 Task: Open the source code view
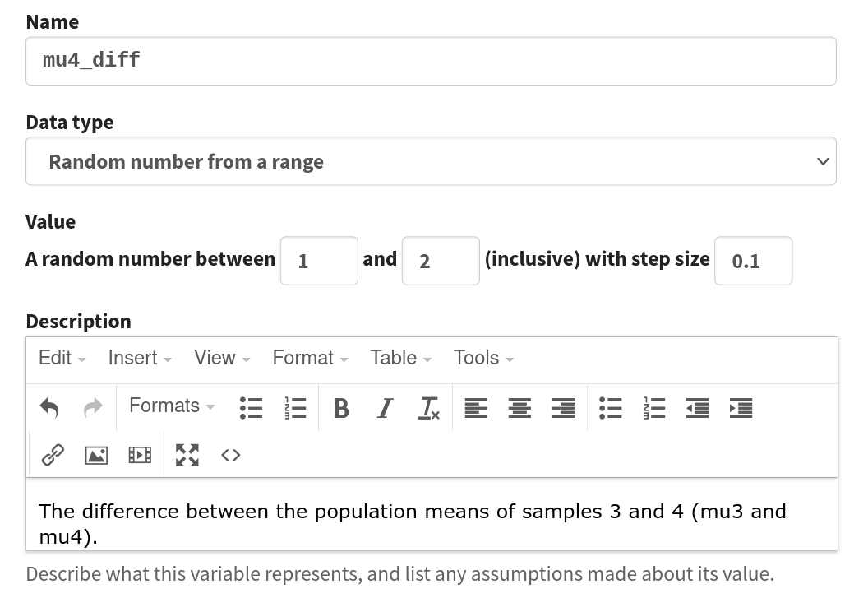pyautogui.click(x=231, y=455)
